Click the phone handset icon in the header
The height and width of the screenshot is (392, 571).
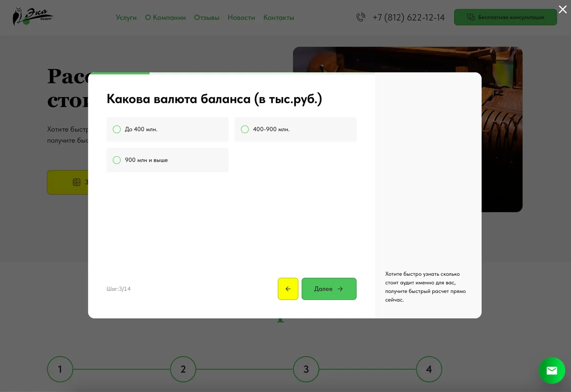pos(360,17)
